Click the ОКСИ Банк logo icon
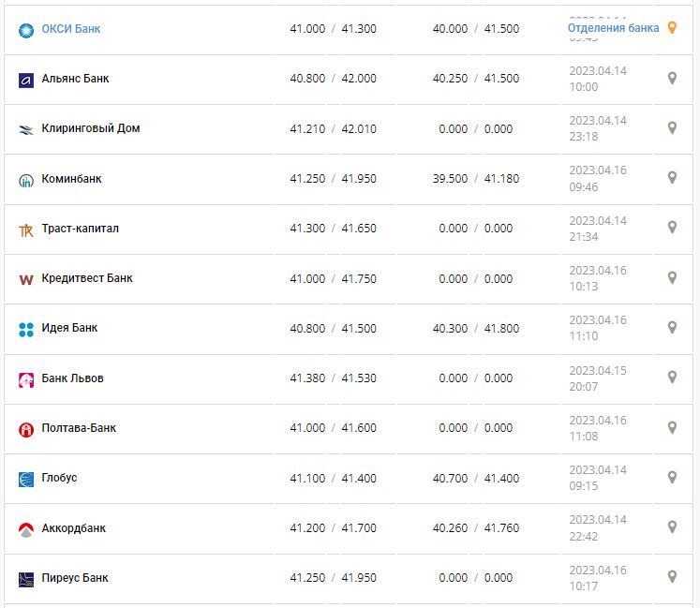The width and height of the screenshot is (700, 608). click(x=26, y=30)
